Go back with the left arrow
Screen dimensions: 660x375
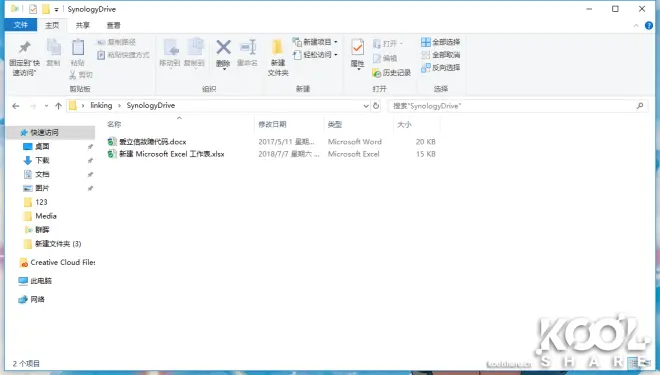tap(16, 106)
